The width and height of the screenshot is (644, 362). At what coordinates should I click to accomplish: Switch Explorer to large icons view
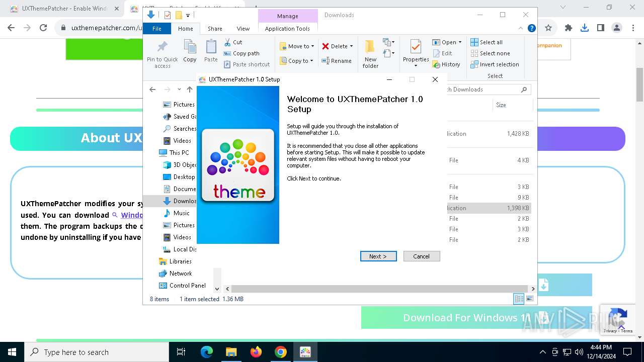[529, 299]
